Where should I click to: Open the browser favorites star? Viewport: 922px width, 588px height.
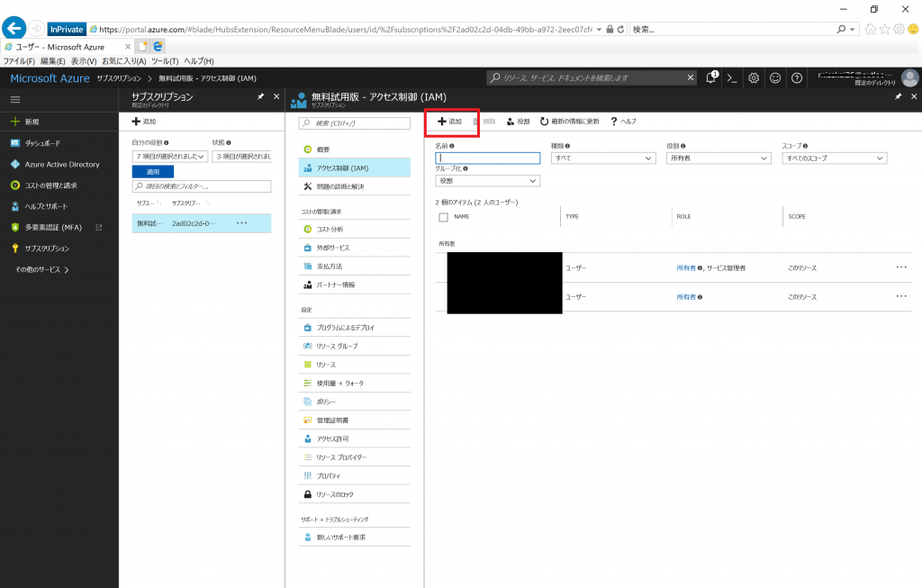[x=885, y=29]
